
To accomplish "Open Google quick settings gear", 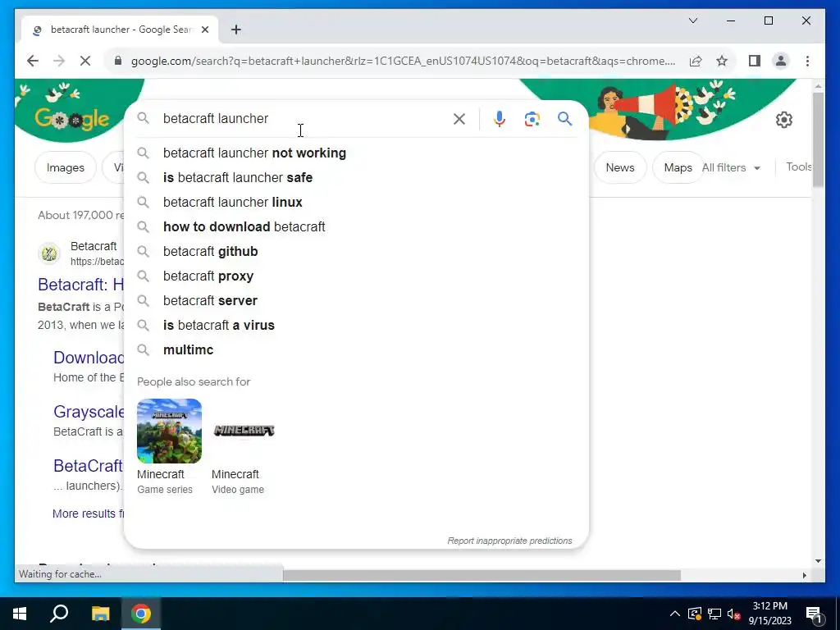I will click(x=783, y=120).
